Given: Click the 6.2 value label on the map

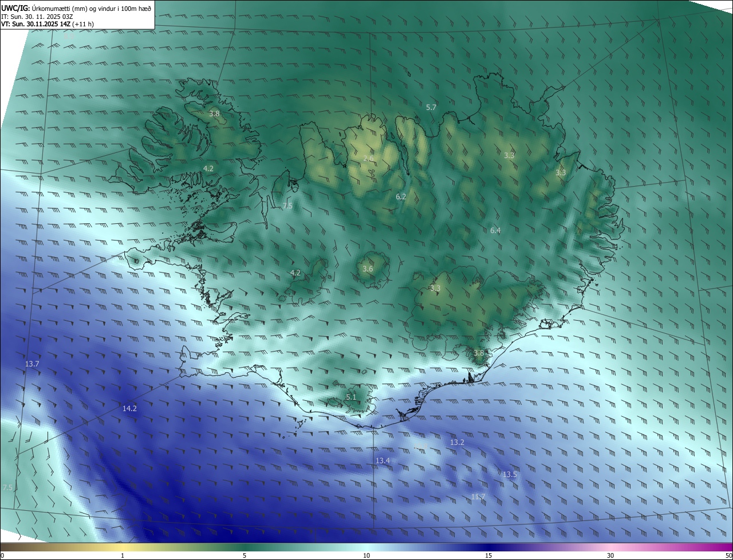Looking at the screenshot, I should point(401,196).
